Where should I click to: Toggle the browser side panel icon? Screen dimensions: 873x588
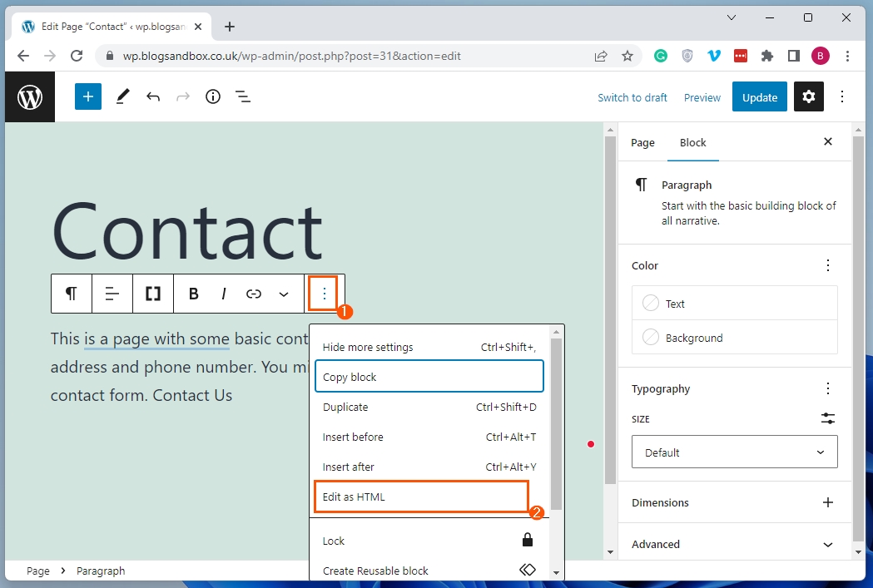[x=794, y=56]
